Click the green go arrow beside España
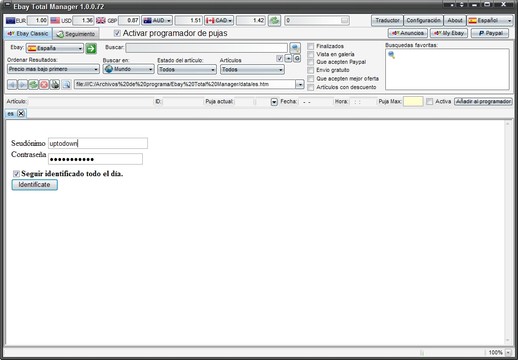Viewport: 518px width, 360px height. click(91, 48)
